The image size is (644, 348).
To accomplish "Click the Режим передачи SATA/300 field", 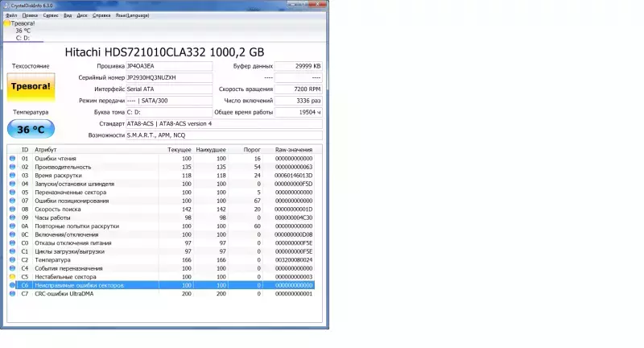I will pyautogui.click(x=169, y=101).
